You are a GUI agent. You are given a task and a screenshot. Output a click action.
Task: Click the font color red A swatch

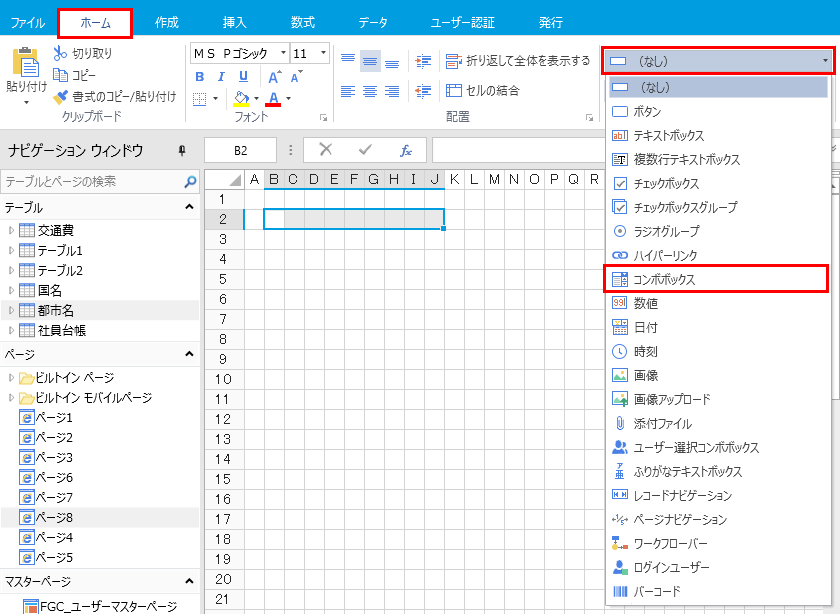(x=273, y=98)
